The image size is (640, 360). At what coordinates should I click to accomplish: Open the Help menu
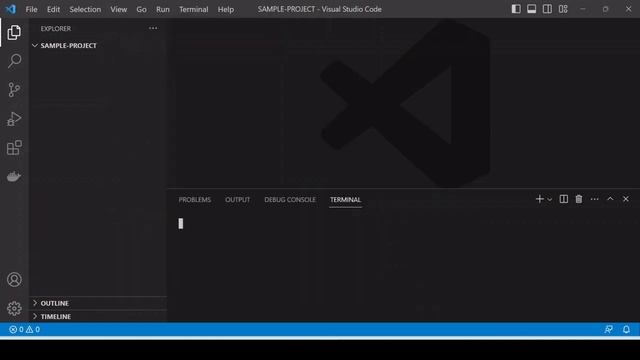click(226, 9)
